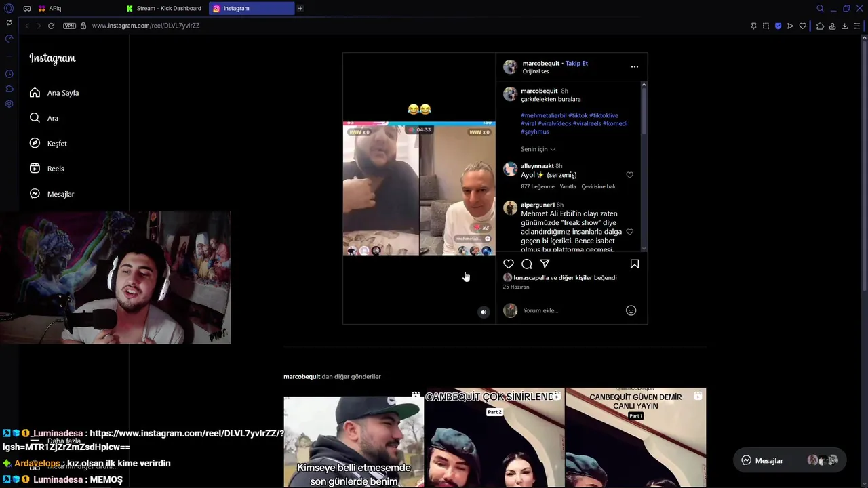The width and height of the screenshot is (868, 488).
Task: Switch to the Stream - Kick Dashboard tab
Action: (x=164, y=9)
